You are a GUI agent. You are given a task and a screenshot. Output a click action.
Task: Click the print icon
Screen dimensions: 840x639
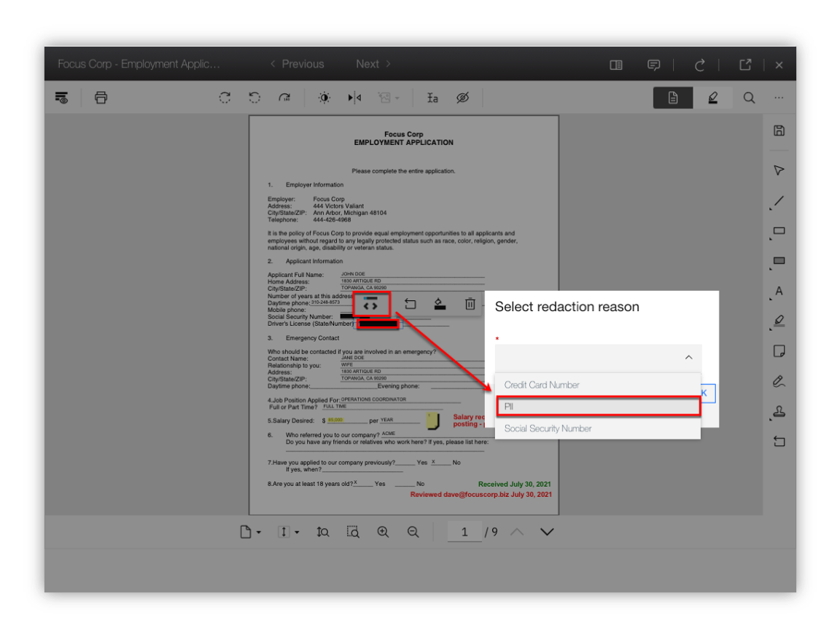click(101, 98)
